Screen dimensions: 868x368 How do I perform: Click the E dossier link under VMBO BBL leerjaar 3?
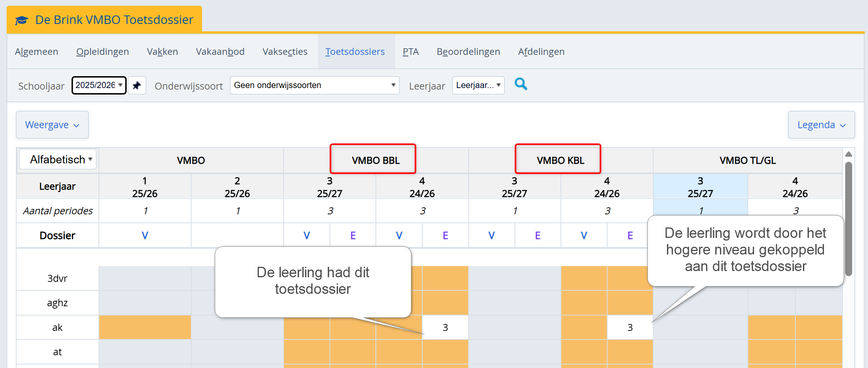tap(353, 236)
